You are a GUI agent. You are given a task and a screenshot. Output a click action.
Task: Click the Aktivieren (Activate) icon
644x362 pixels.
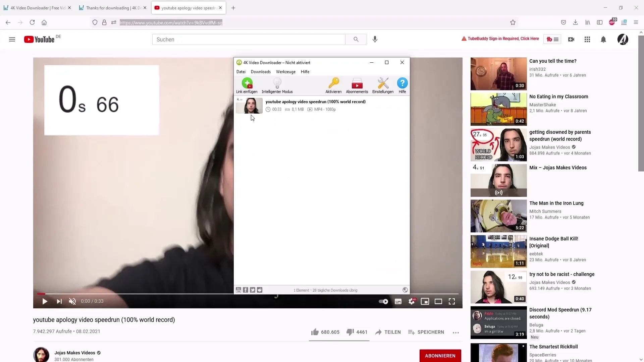pyautogui.click(x=333, y=85)
